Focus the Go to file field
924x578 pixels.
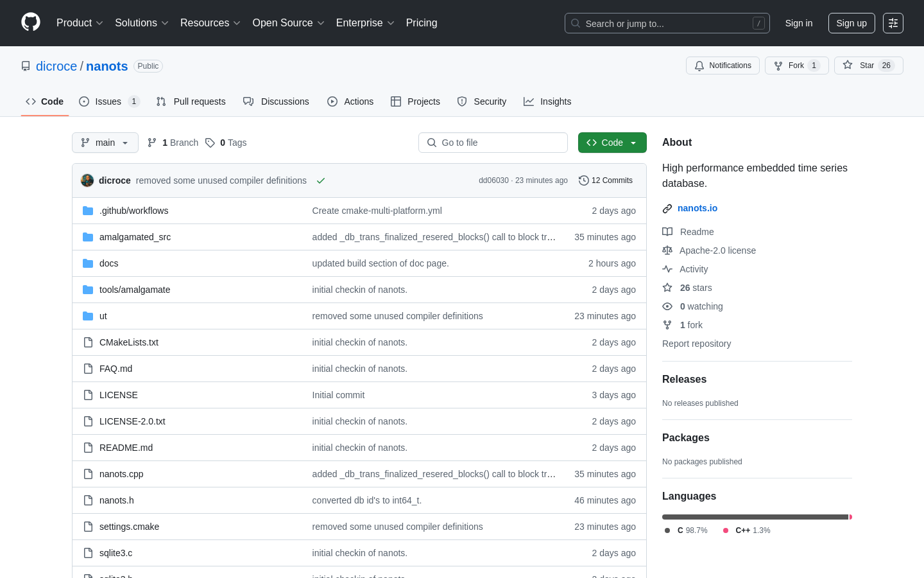coord(493,143)
